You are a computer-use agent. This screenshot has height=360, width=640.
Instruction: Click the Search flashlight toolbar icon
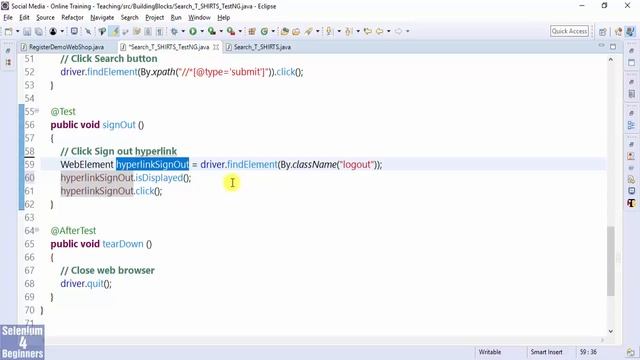308,31
